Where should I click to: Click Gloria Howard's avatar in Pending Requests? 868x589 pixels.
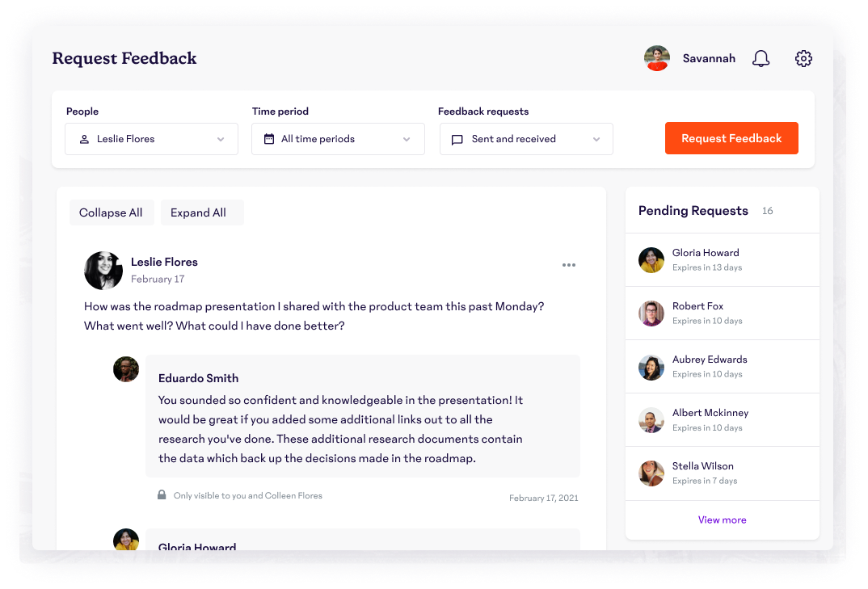point(651,259)
